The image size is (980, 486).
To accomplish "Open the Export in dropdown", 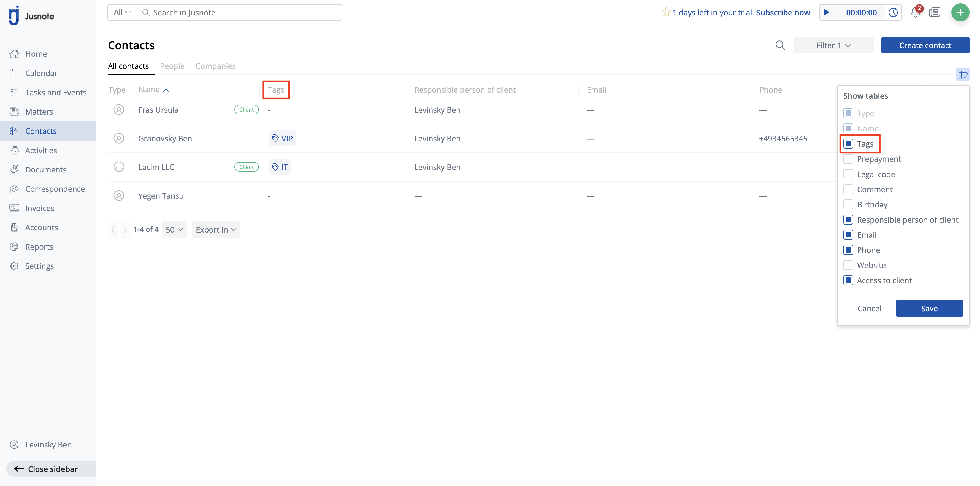I will [x=216, y=229].
